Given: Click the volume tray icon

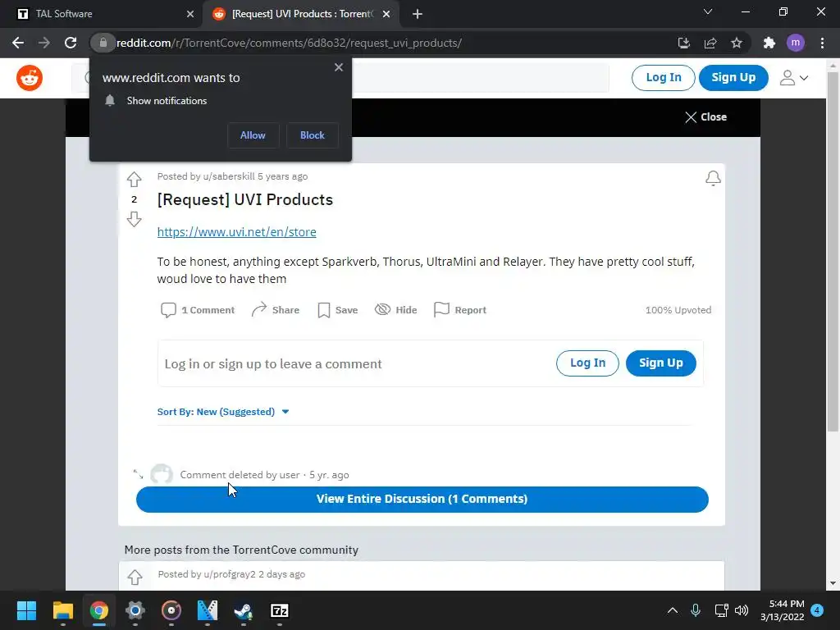Looking at the screenshot, I should coord(742,610).
